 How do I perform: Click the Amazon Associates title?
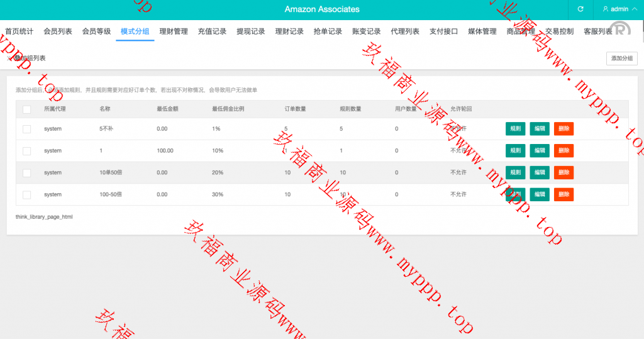click(322, 9)
